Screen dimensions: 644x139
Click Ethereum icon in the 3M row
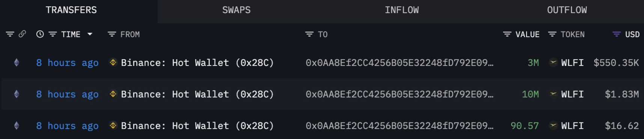pos(17,63)
